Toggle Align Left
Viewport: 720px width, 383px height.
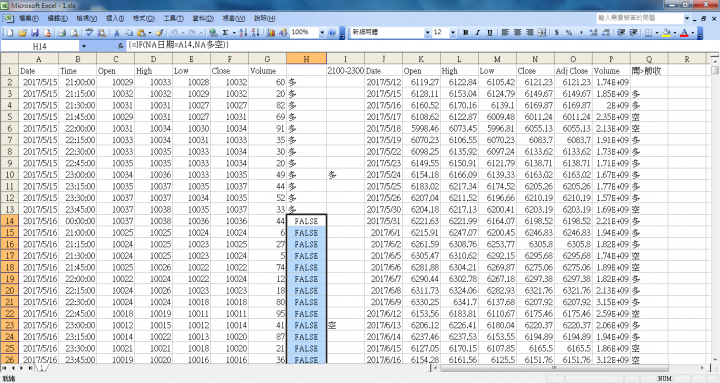[505, 33]
